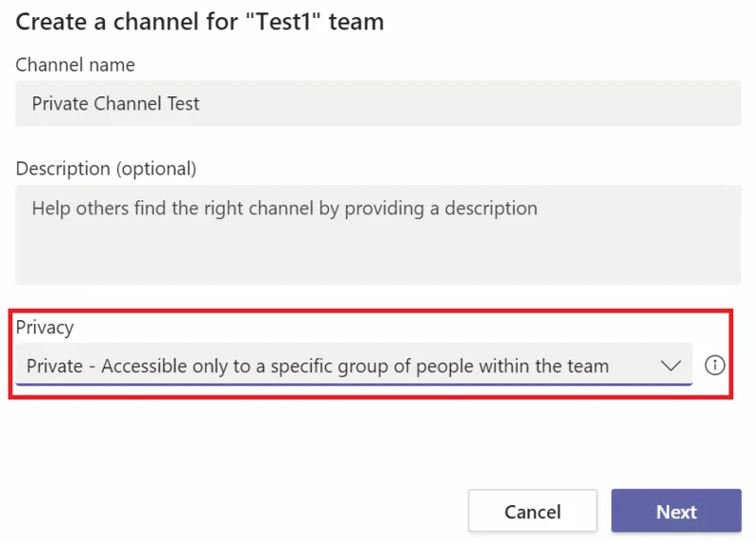The height and width of the screenshot is (543, 756).
Task: Proceed by clicking the Next button
Action: tap(676, 511)
